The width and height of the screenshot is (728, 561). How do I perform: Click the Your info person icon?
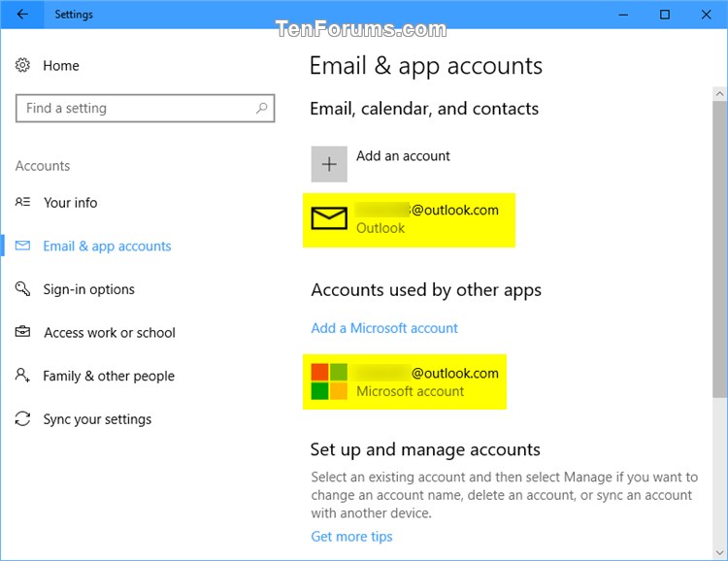(x=22, y=202)
